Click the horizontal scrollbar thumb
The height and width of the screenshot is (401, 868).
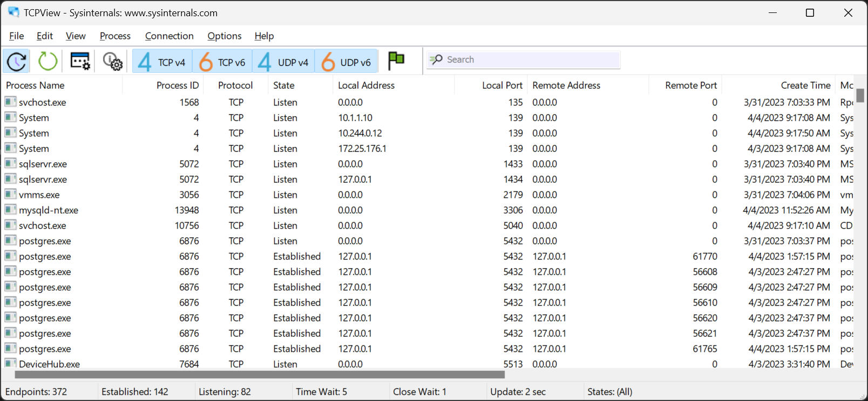coord(260,375)
